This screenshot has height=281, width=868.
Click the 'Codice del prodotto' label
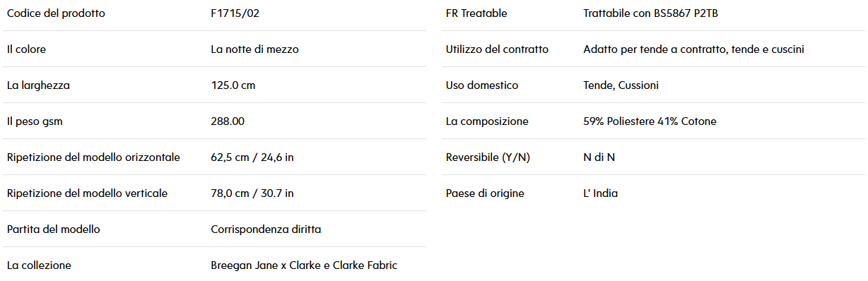[x=56, y=13]
